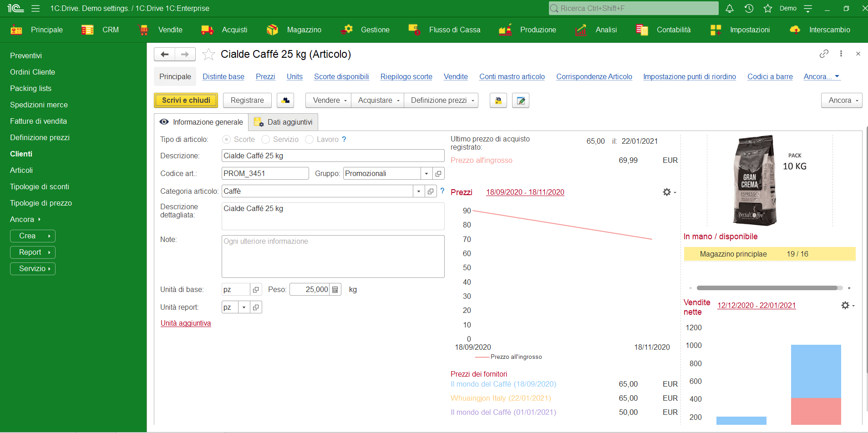Click in the Ricerca search field
This screenshot has width=868, height=433.
click(x=634, y=8)
